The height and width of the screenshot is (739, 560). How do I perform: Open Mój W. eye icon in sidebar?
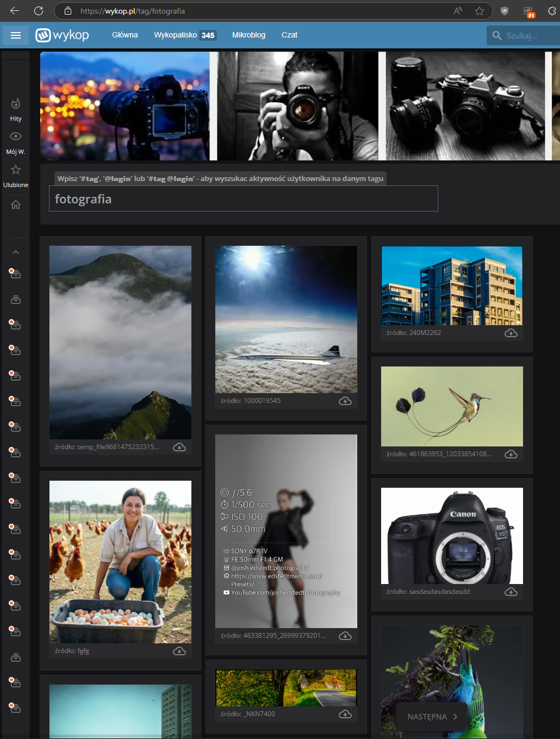16,136
